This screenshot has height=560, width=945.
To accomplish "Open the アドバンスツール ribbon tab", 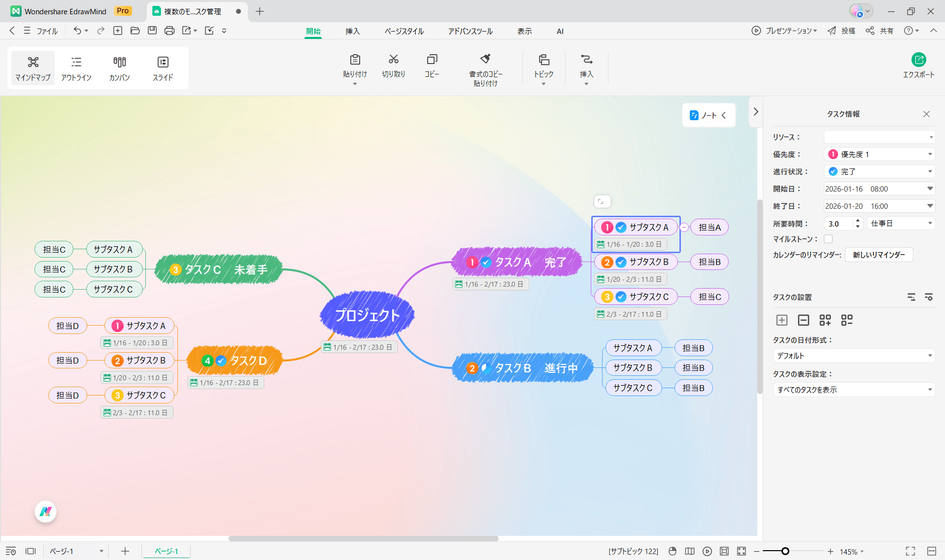I will (470, 31).
